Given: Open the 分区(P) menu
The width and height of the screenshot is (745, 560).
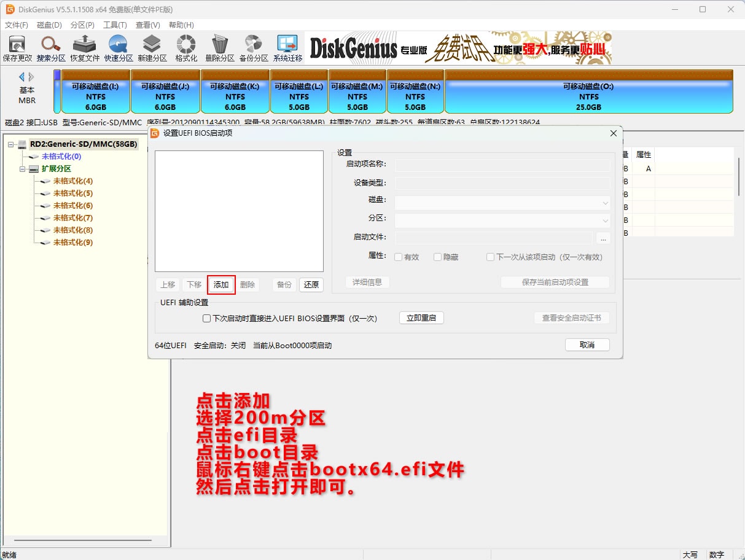Looking at the screenshot, I should (82, 25).
